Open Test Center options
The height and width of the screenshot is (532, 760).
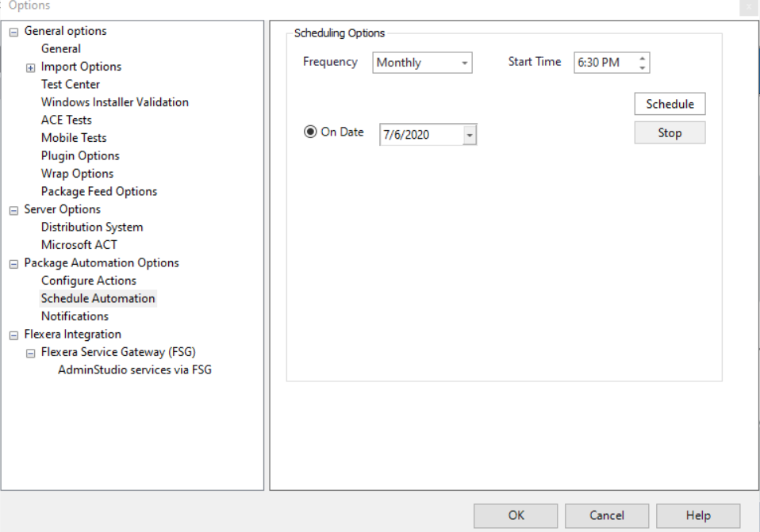coord(71,85)
